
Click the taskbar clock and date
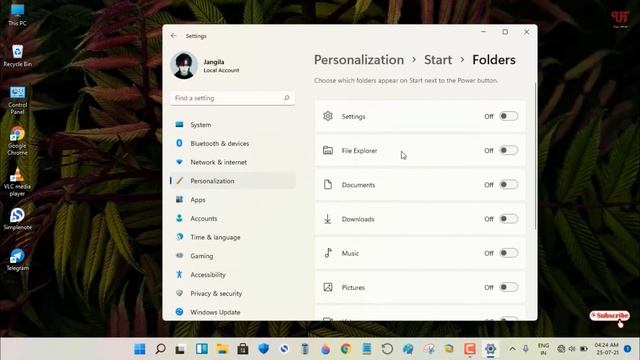pos(606,349)
